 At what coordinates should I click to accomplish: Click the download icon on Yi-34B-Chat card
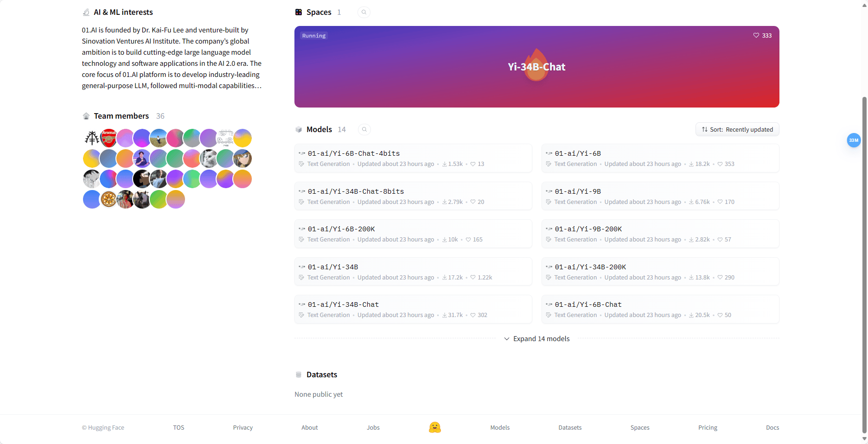(x=445, y=315)
